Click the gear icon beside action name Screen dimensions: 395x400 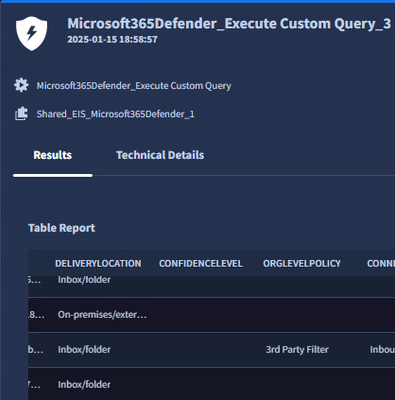point(21,85)
